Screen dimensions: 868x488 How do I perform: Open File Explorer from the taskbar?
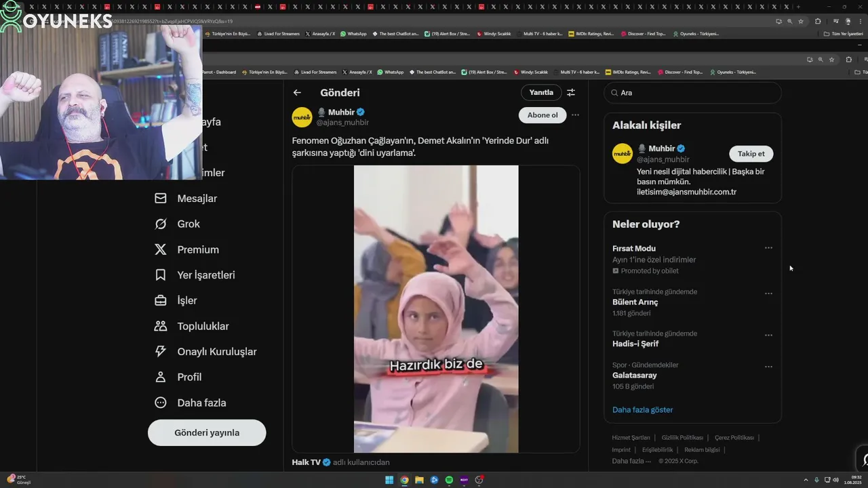tap(419, 480)
